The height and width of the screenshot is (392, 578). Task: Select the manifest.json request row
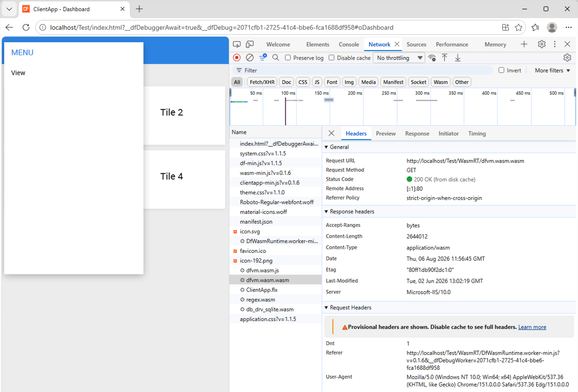[x=276, y=222]
